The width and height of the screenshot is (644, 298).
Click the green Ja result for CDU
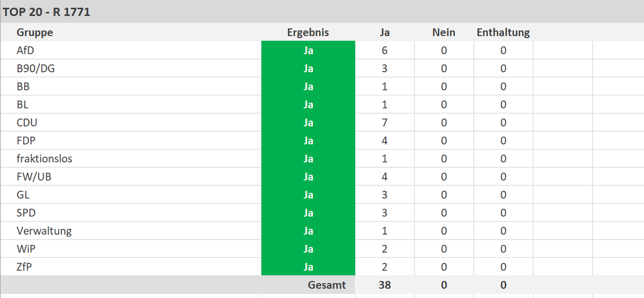click(308, 123)
